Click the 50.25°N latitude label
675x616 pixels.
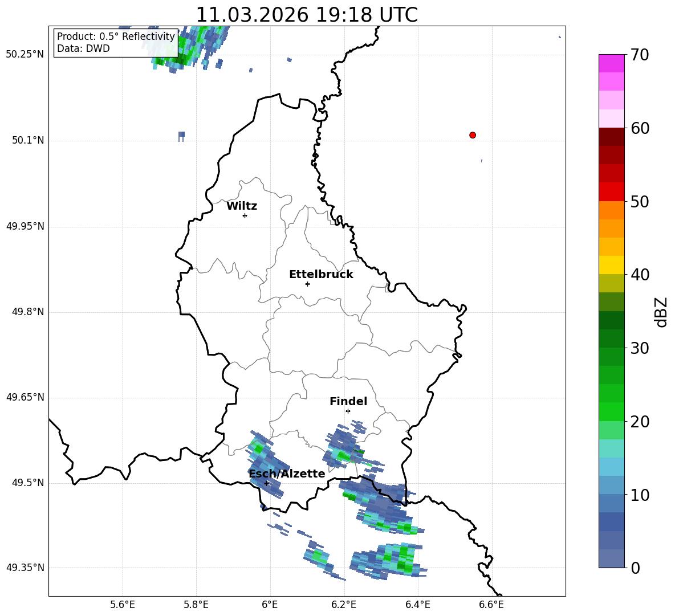pyautogui.click(x=25, y=55)
